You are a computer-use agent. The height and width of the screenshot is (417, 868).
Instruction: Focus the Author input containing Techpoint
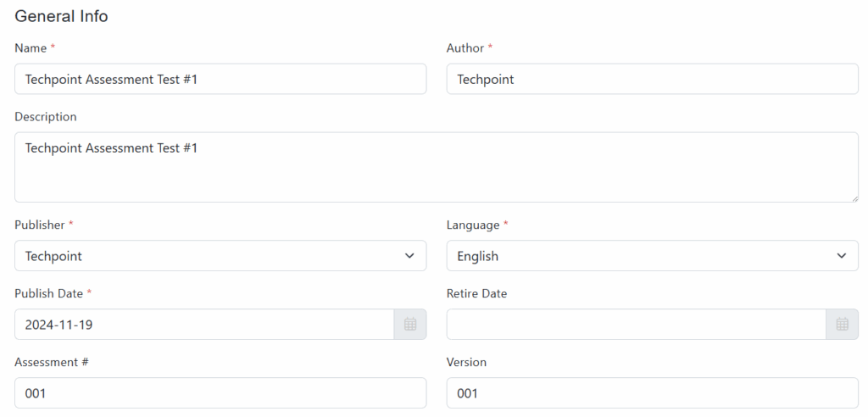[x=652, y=80]
